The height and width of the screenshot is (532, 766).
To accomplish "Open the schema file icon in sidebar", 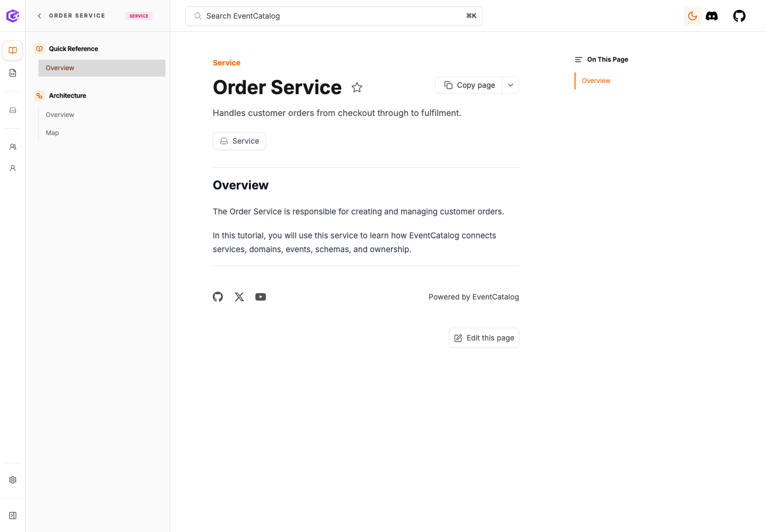I will (x=13, y=73).
